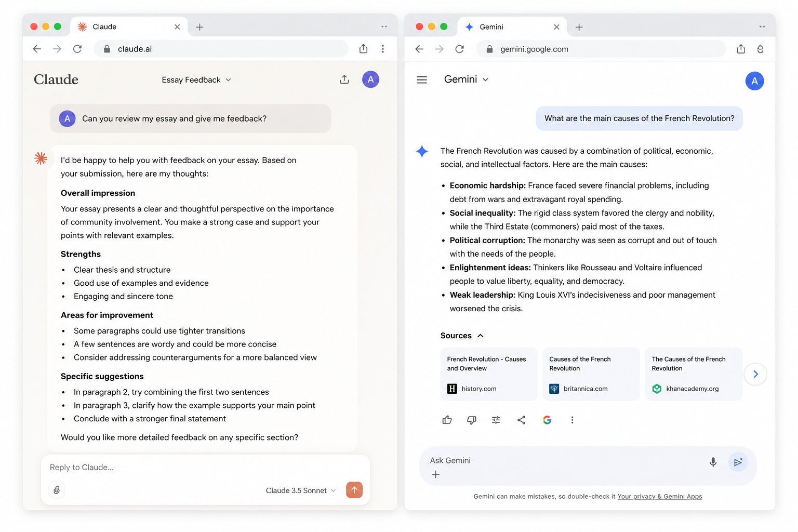Open the Gemini model dropdown
Viewport: 798px width, 532px height.
pyautogui.click(x=466, y=79)
